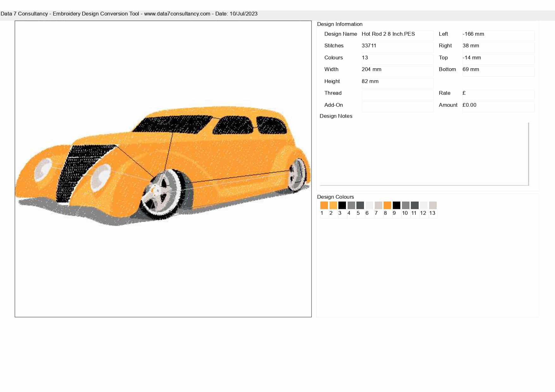Click the Design Information heading
This screenshot has width=555, height=392.
point(340,24)
